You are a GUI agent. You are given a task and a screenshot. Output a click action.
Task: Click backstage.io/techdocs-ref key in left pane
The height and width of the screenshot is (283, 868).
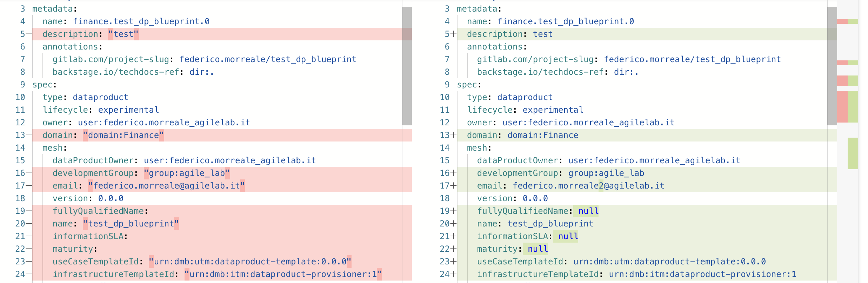click(x=116, y=72)
